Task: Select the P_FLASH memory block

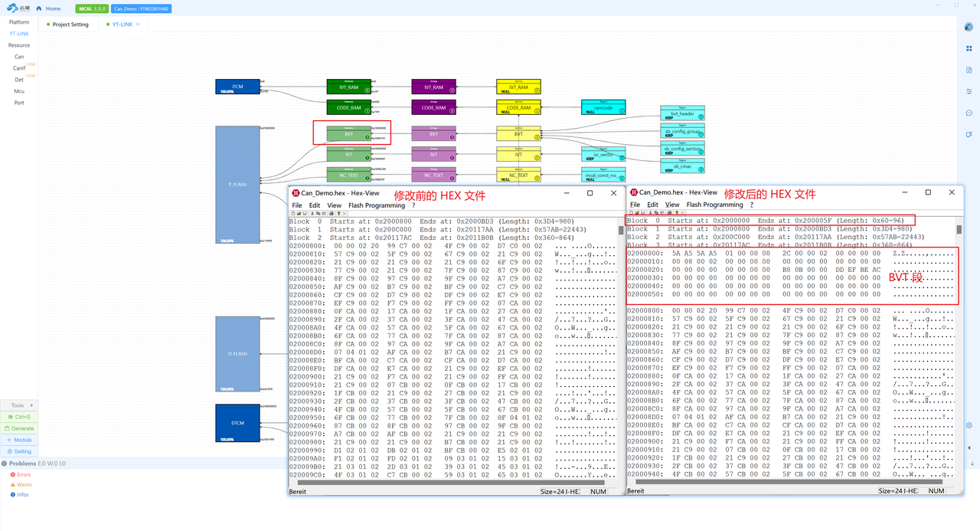Action: coord(237,185)
